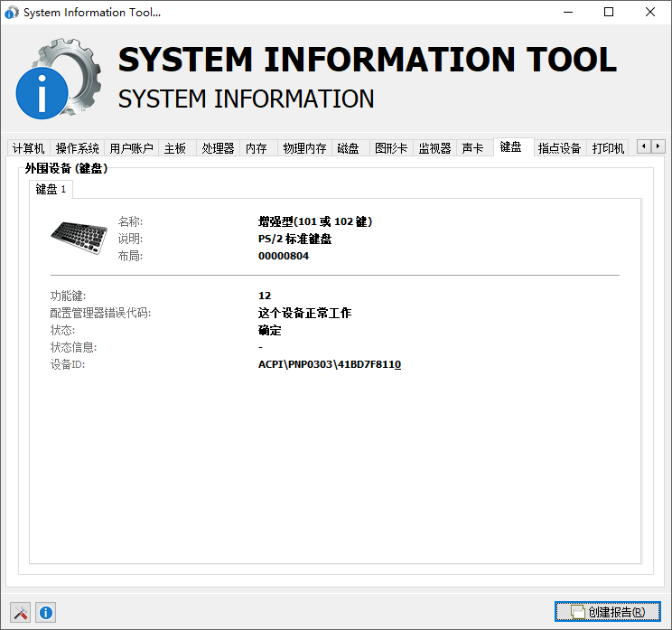The image size is (672, 630).
Task: Open the tools (hammer and wrench) icon
Action: coord(20,612)
